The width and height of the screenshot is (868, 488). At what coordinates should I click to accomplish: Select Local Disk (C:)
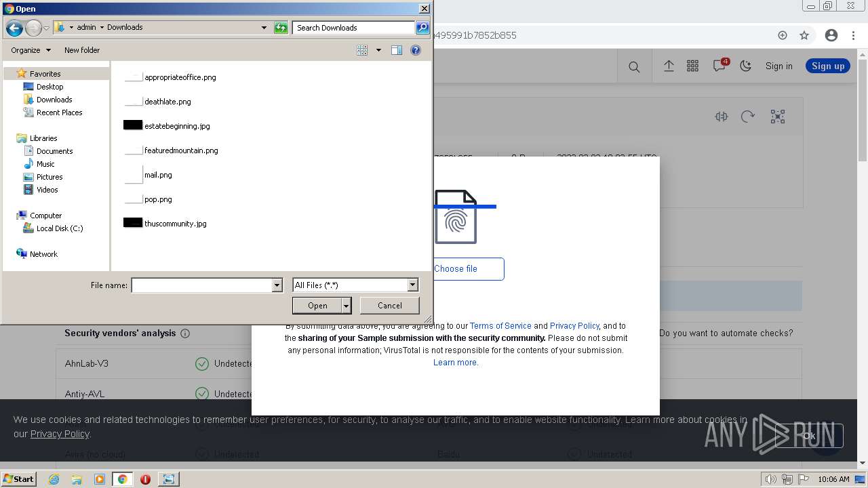pos(60,228)
